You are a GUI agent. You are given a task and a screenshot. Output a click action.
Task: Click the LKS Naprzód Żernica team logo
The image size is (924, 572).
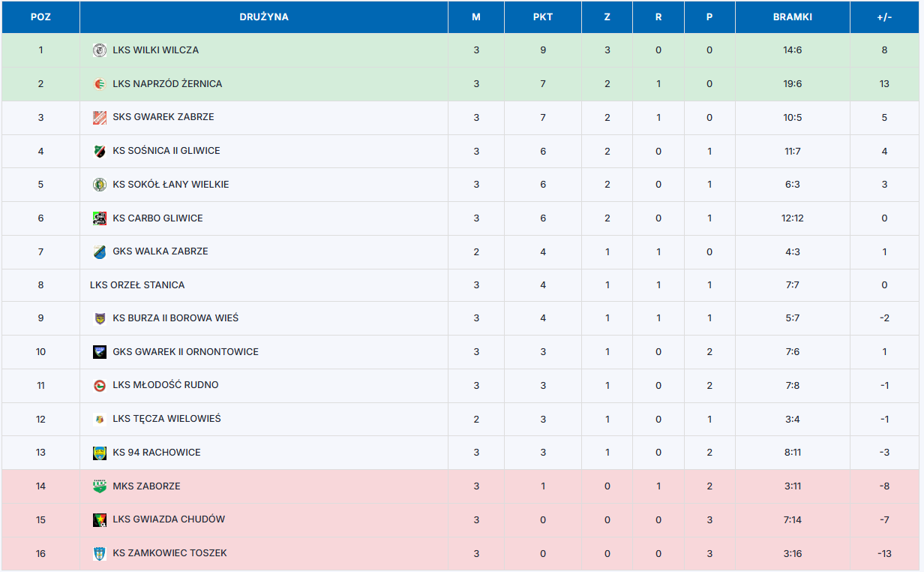click(x=100, y=84)
